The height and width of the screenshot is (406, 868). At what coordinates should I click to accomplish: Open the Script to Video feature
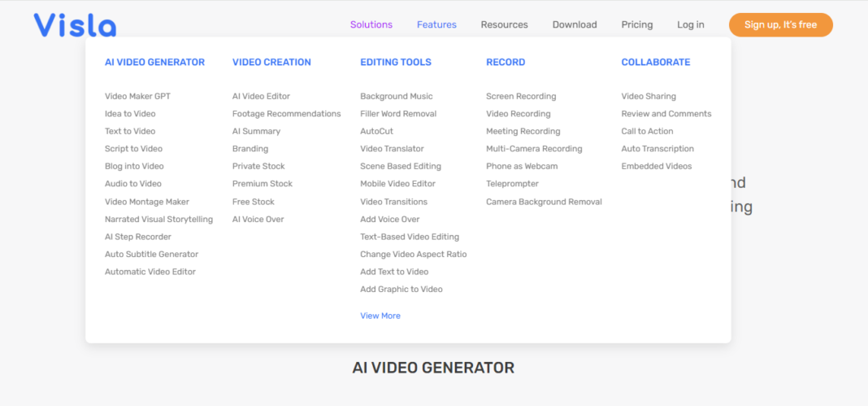[133, 149]
